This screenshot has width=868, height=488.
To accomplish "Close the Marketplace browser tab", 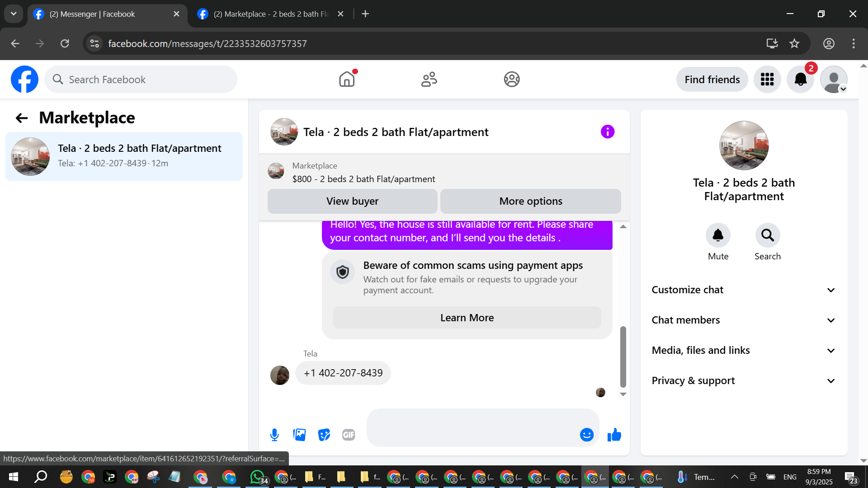I will (340, 14).
